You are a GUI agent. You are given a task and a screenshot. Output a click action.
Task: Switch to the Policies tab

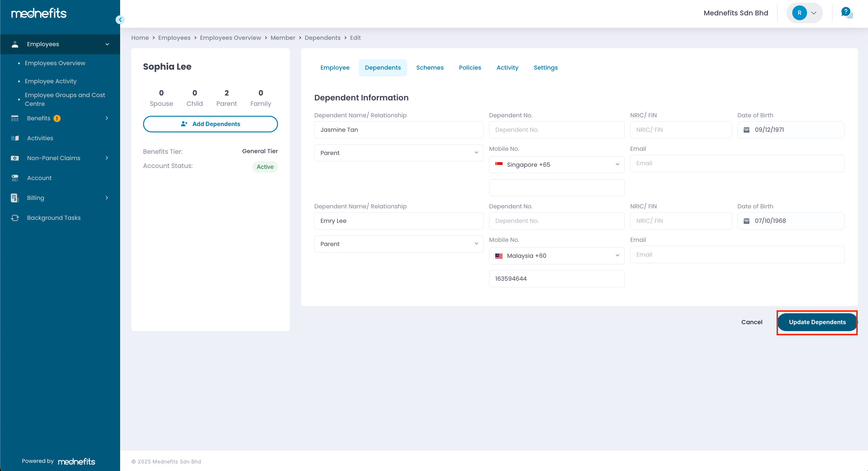(470, 68)
